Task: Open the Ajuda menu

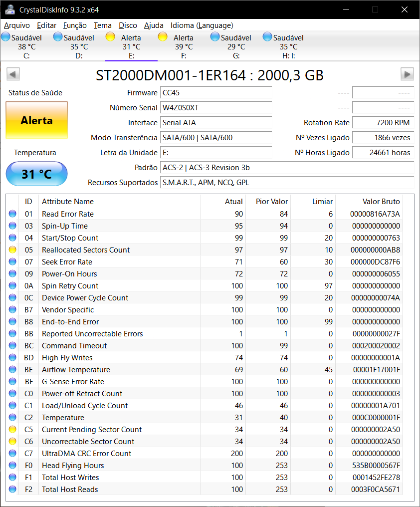Action: click(x=154, y=25)
